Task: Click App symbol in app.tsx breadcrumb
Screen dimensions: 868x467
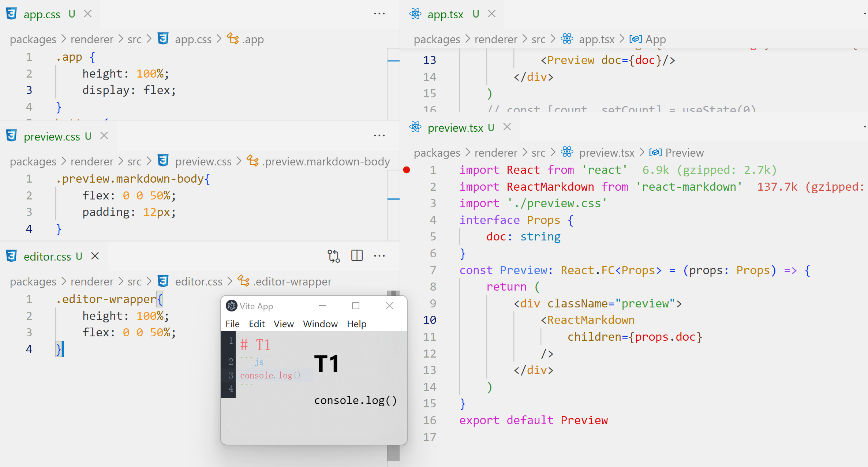Action: (x=647, y=39)
